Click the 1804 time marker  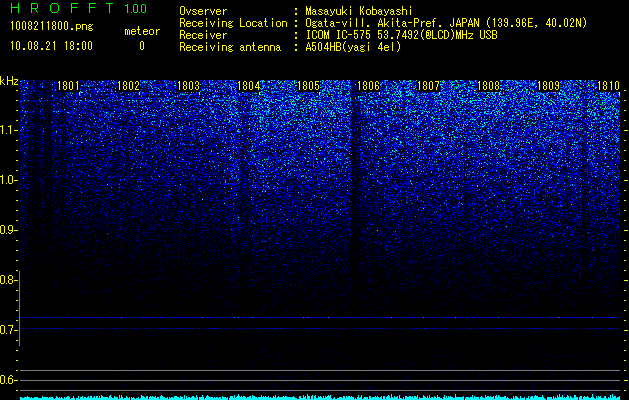click(248, 86)
